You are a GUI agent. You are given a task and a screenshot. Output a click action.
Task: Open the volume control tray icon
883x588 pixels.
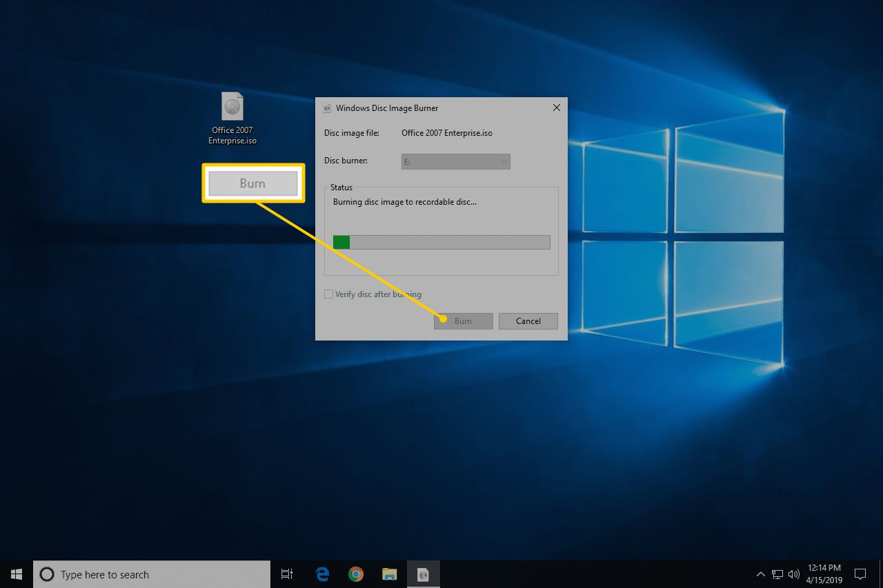coord(793,574)
